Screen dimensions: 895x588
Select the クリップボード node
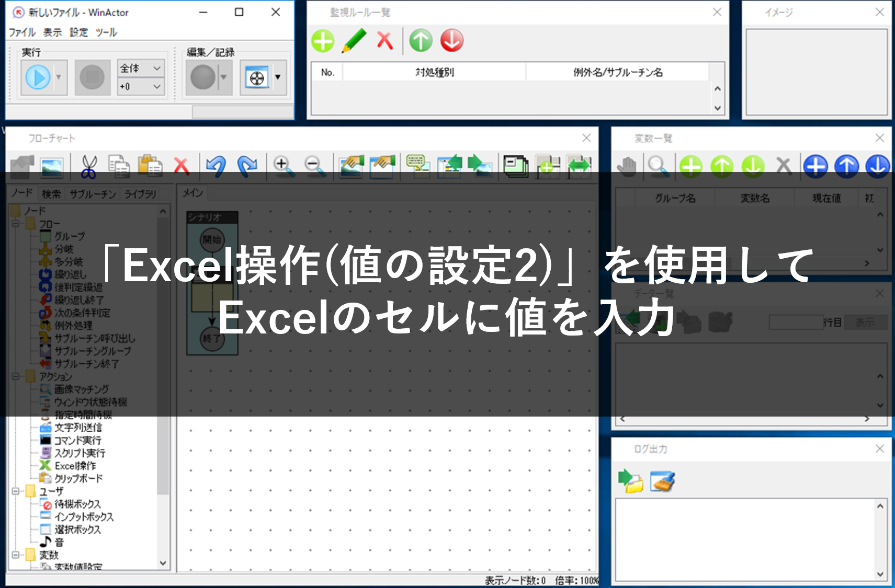point(78,478)
